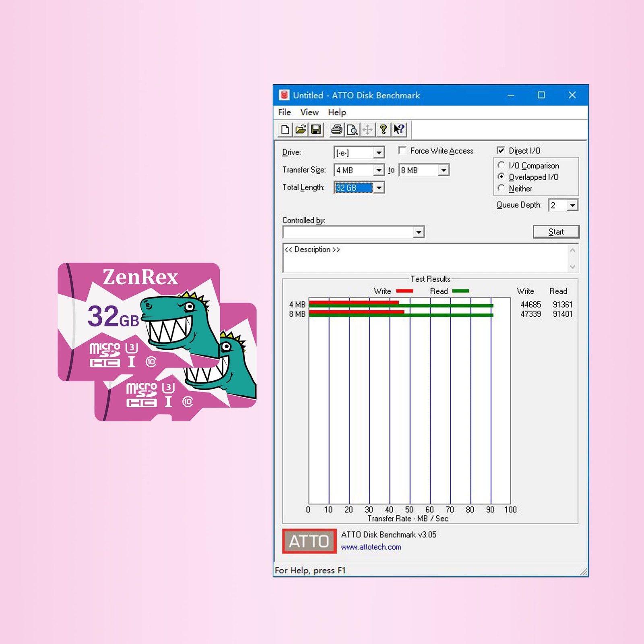Visit the www.attotech.com link
644x644 pixels.
point(371,547)
